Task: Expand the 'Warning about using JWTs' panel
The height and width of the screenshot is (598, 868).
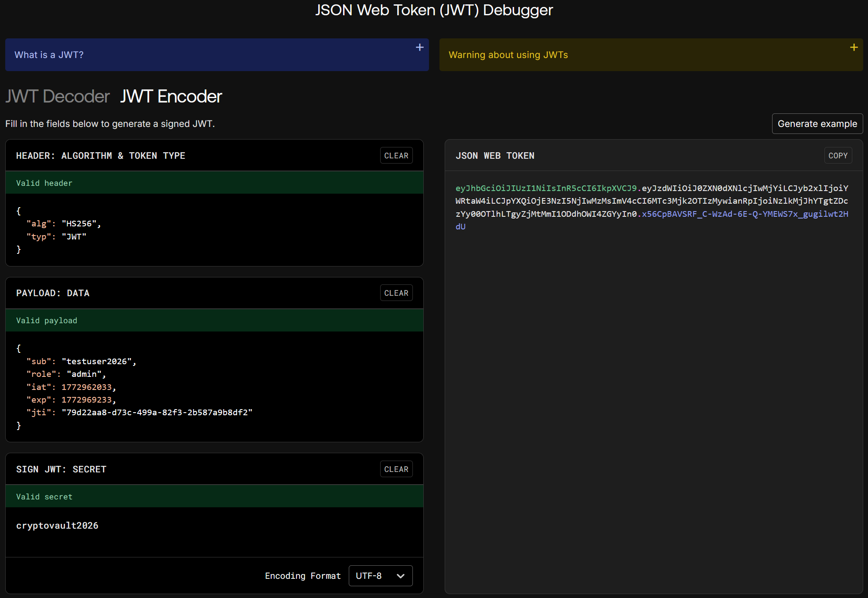Action: [x=508, y=55]
